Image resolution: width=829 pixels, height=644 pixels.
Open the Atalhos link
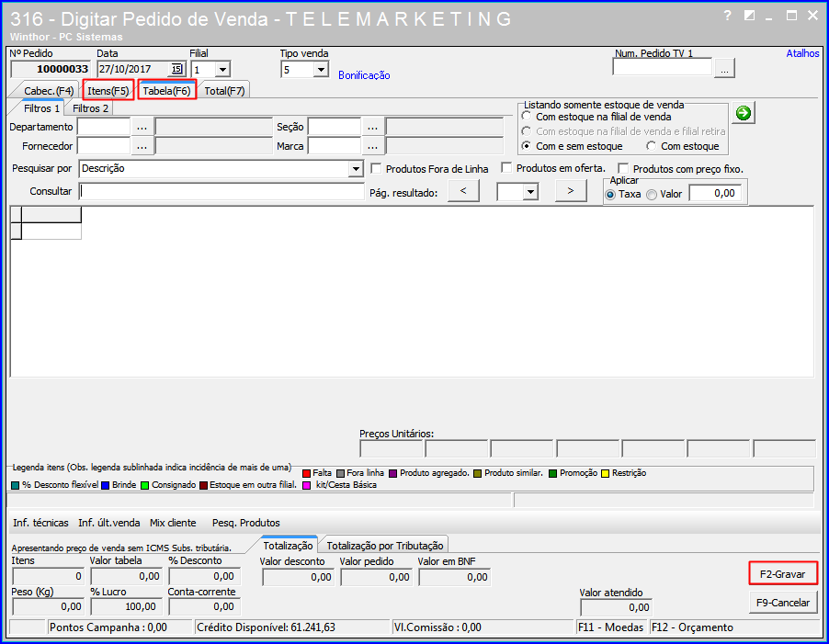802,53
